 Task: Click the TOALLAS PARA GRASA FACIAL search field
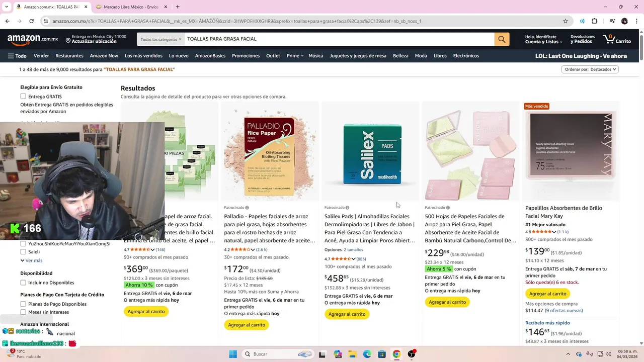(340, 39)
